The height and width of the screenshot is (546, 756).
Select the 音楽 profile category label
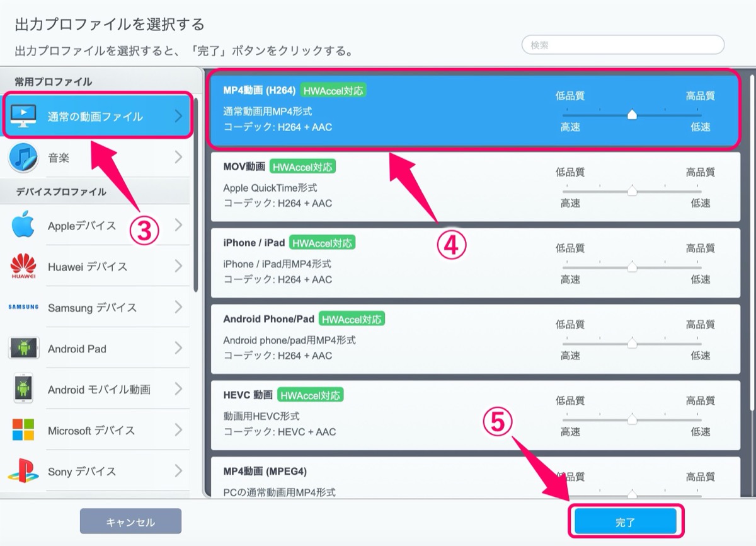(x=59, y=158)
